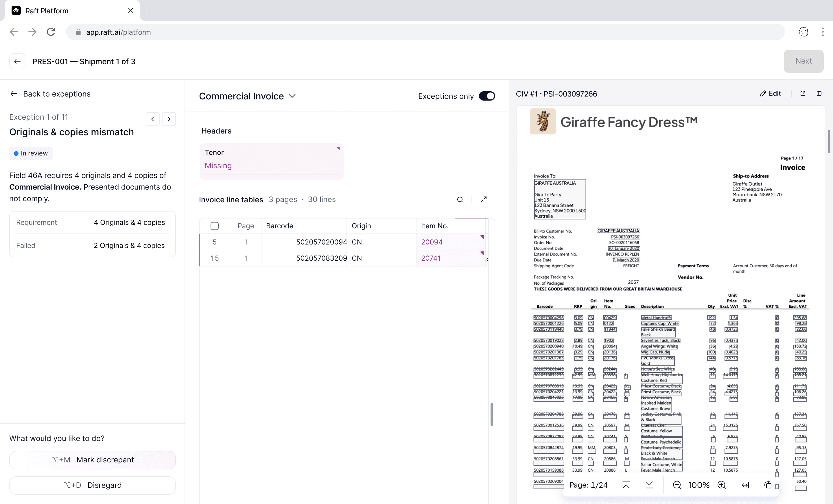Image resolution: width=833 pixels, height=504 pixels.
Task: Click the Page column header
Action: (246, 226)
